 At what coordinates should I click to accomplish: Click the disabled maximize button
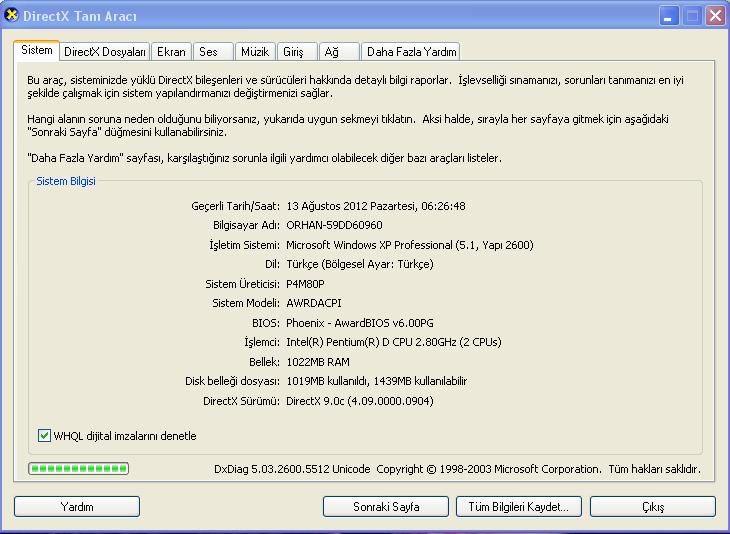[692, 16]
